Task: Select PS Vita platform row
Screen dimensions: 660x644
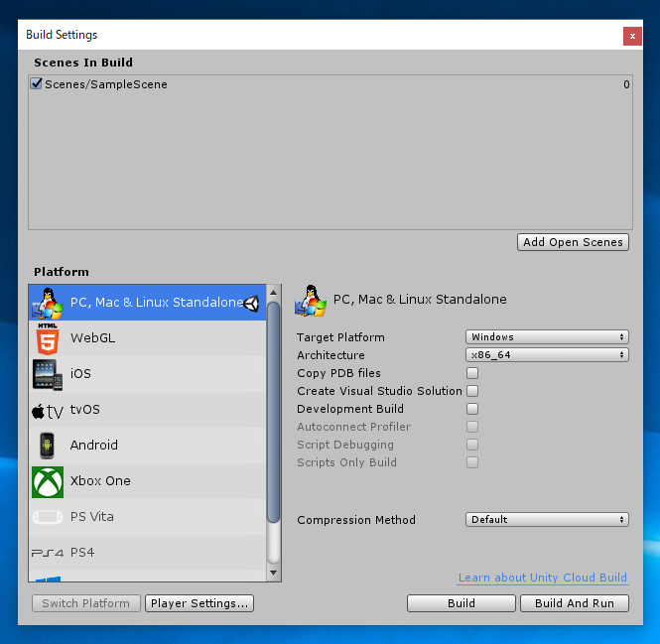Action: [147, 517]
